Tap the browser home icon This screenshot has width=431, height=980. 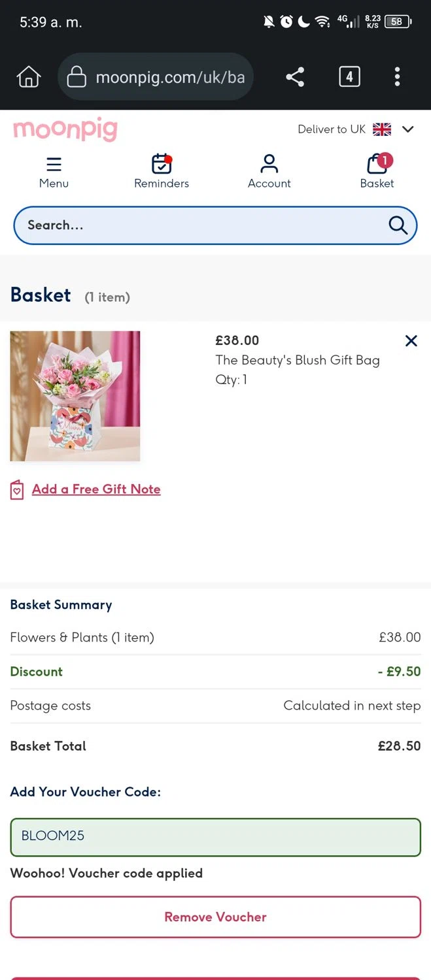[x=28, y=77]
